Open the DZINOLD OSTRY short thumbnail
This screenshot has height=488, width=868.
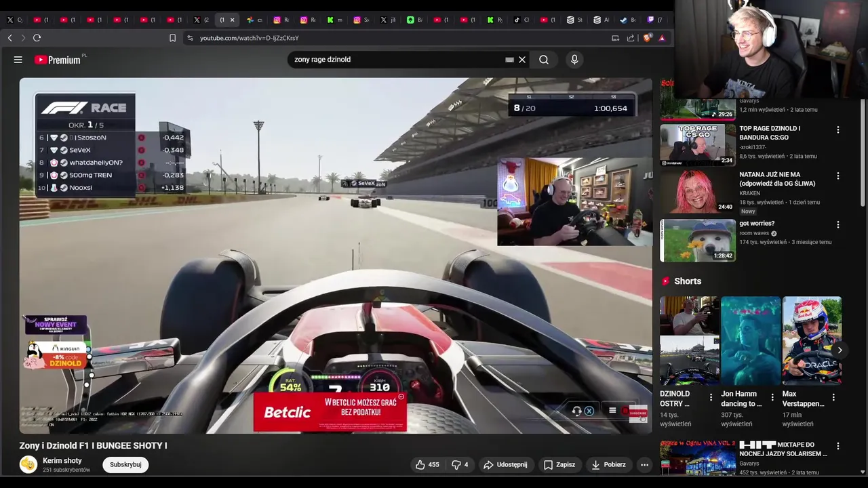690,341
